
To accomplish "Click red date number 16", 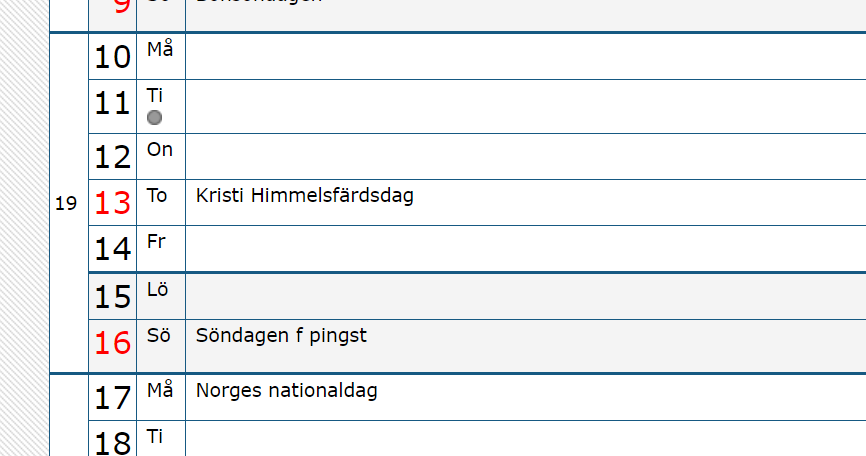I will pyautogui.click(x=113, y=343).
